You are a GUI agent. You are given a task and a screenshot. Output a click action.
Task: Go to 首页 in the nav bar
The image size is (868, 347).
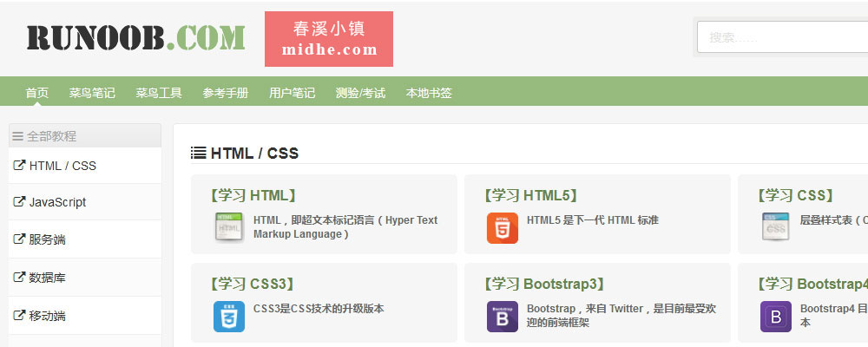37,93
